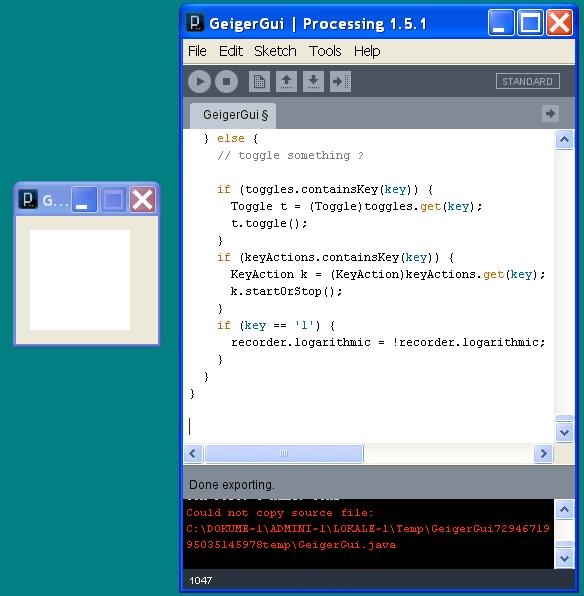
Task: Click line number 1047 in status bar
Action: (201, 580)
